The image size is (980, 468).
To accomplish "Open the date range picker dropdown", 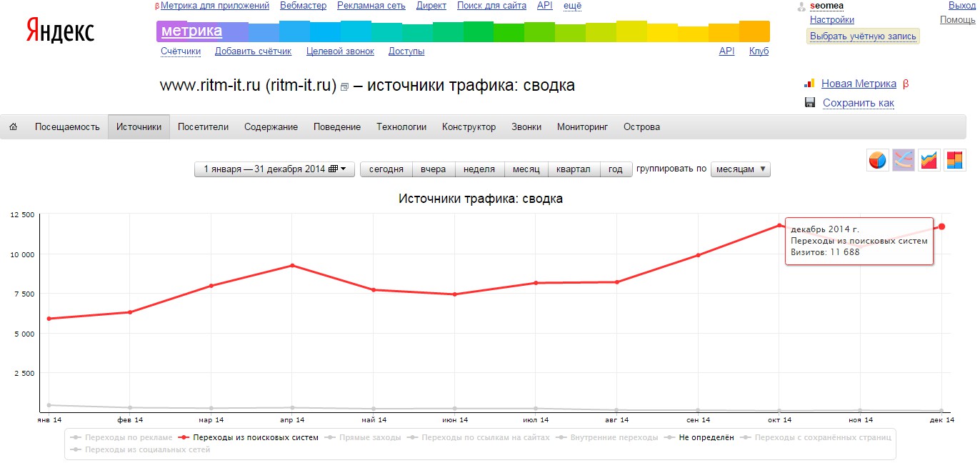I will pos(274,169).
